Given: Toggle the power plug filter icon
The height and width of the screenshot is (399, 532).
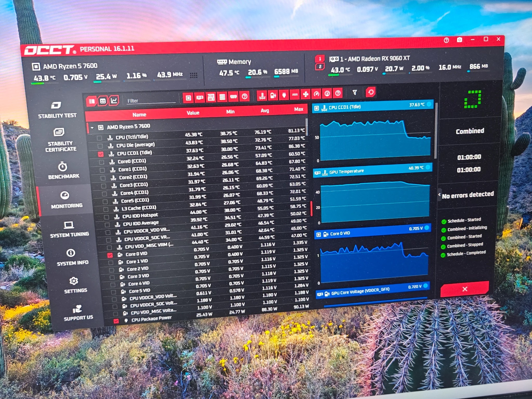Looking at the screenshot, I should (x=284, y=95).
